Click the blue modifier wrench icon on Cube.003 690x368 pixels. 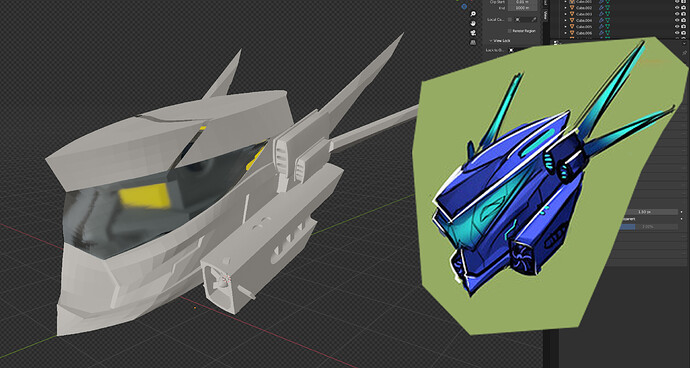pos(601,14)
